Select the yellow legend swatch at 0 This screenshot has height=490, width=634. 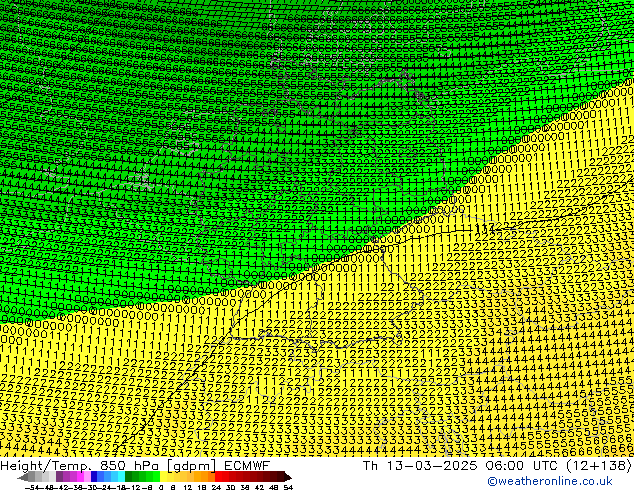(x=163, y=476)
